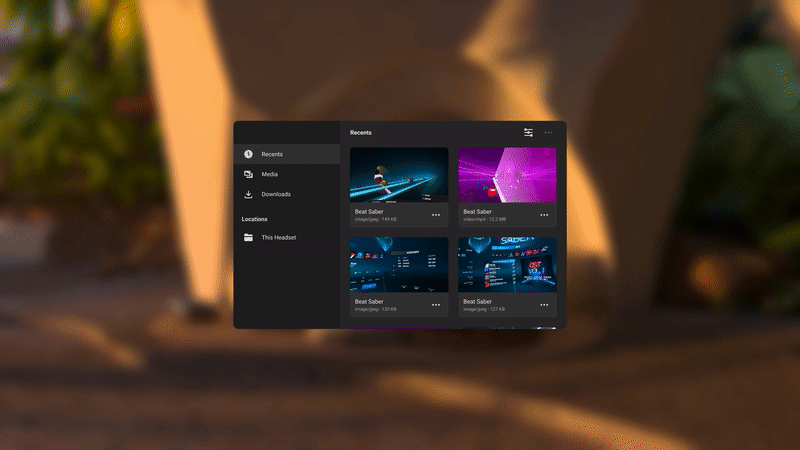Viewport: 800px width, 450px height.
Task: Open the 127 KB Beat Saber screenshot thumbnail
Action: coord(507,264)
